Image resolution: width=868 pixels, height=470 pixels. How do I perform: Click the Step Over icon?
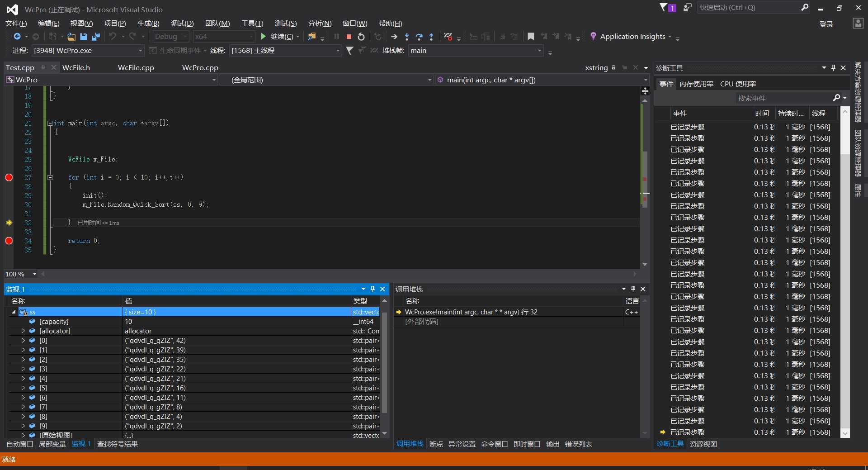point(419,37)
